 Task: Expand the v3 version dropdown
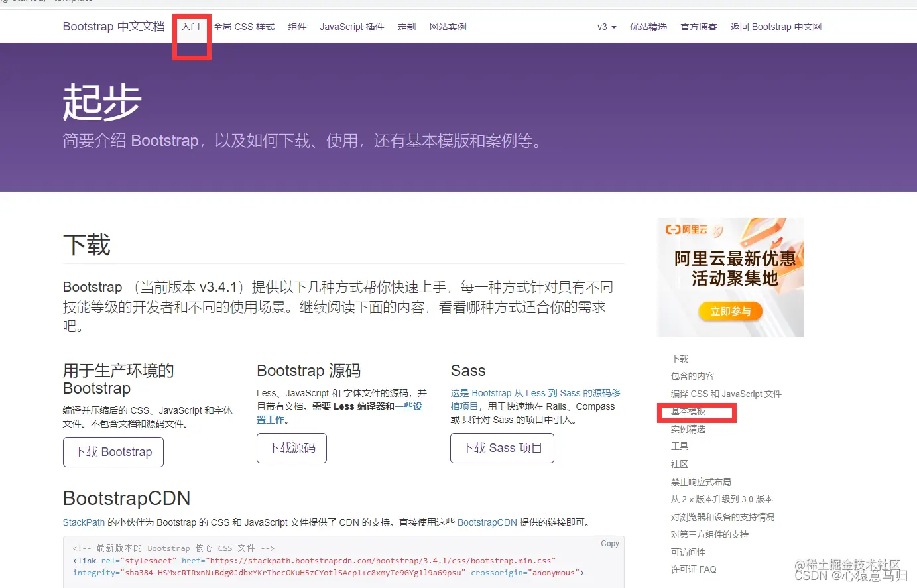pyautogui.click(x=607, y=27)
